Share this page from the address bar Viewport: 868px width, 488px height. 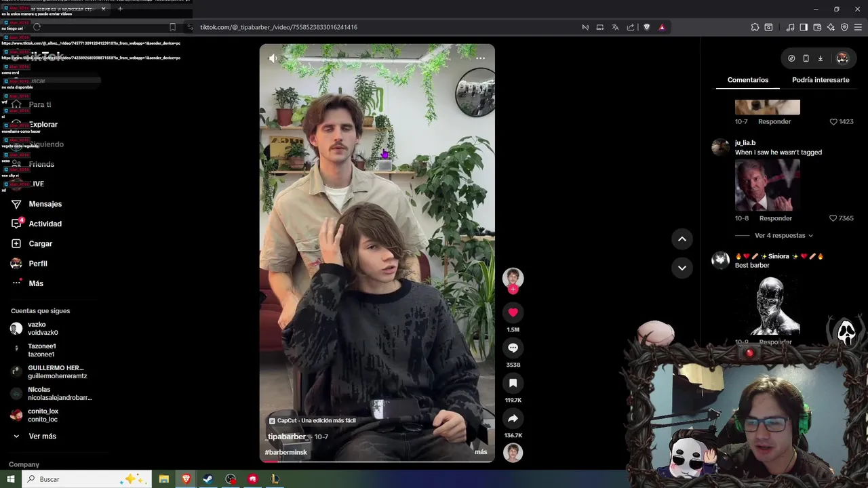tap(631, 27)
